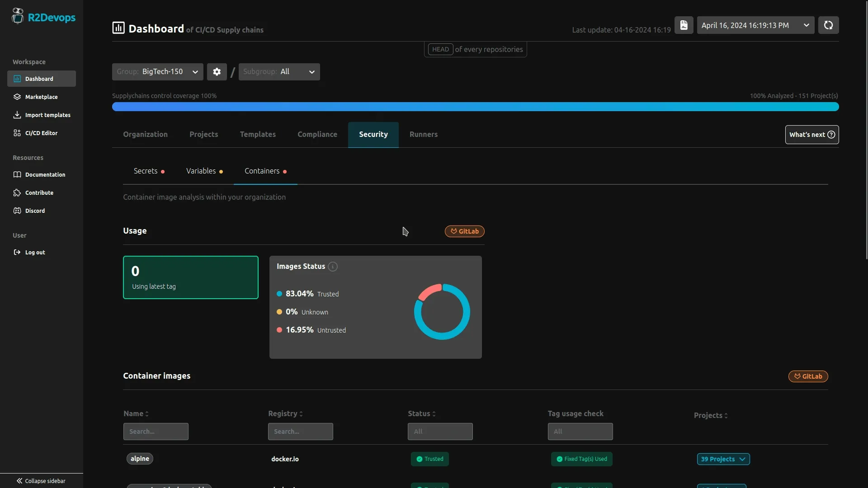Click the Name search field under Container images
The image size is (868, 488).
tap(156, 431)
